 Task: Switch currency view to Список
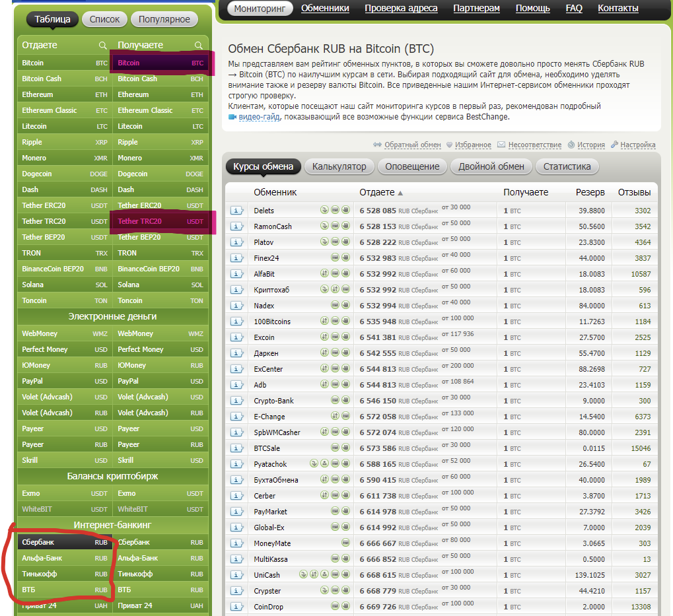pyautogui.click(x=104, y=19)
